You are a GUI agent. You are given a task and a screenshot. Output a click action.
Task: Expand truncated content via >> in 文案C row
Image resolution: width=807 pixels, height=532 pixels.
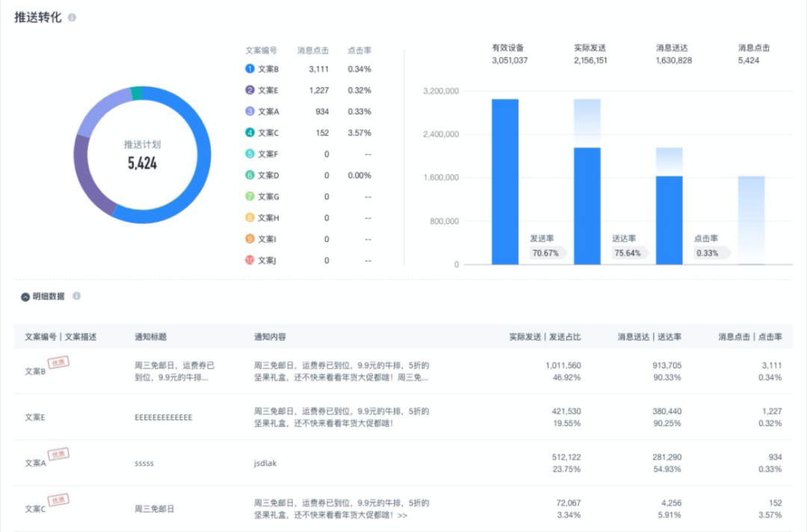click(x=403, y=515)
